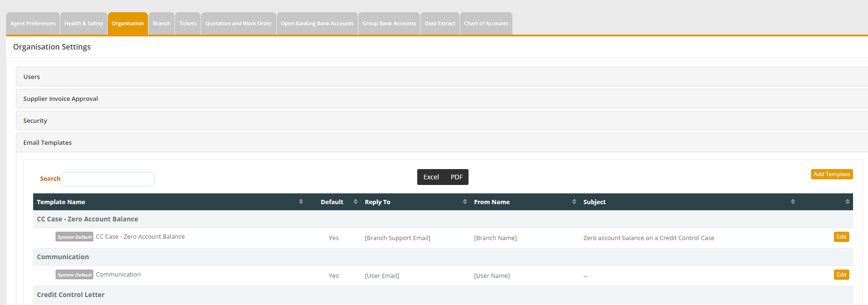Image resolution: width=868 pixels, height=305 pixels.
Task: Sort by From Name column sort arrows
Action: tap(574, 202)
